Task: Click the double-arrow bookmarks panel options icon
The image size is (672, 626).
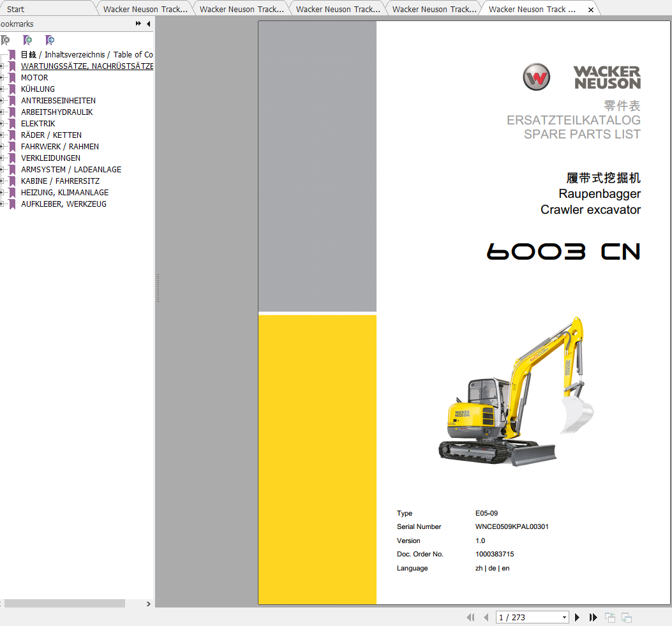Action: tap(138, 24)
